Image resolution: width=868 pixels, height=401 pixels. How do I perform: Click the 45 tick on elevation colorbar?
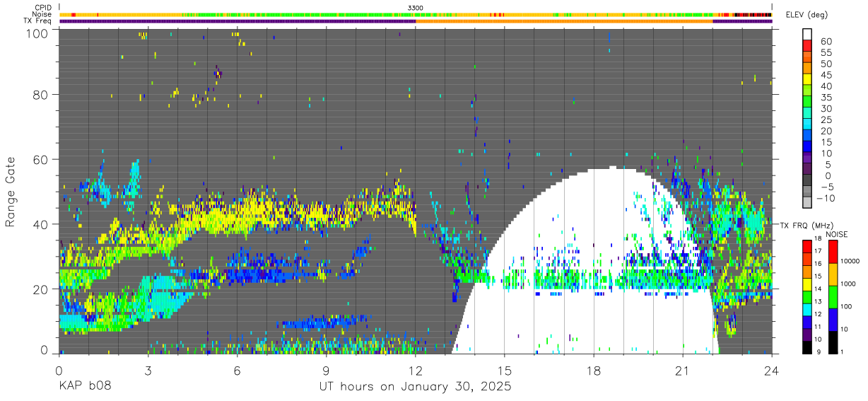pyautogui.click(x=825, y=75)
